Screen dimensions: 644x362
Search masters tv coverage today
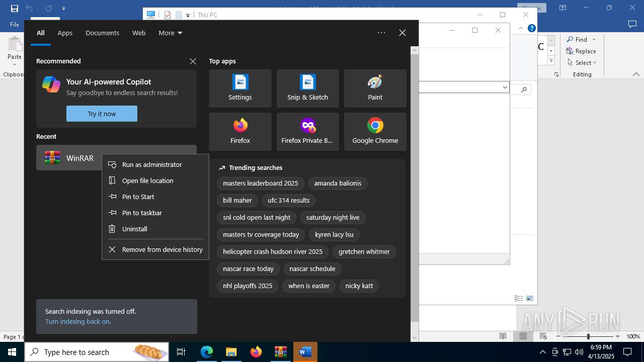261,235
